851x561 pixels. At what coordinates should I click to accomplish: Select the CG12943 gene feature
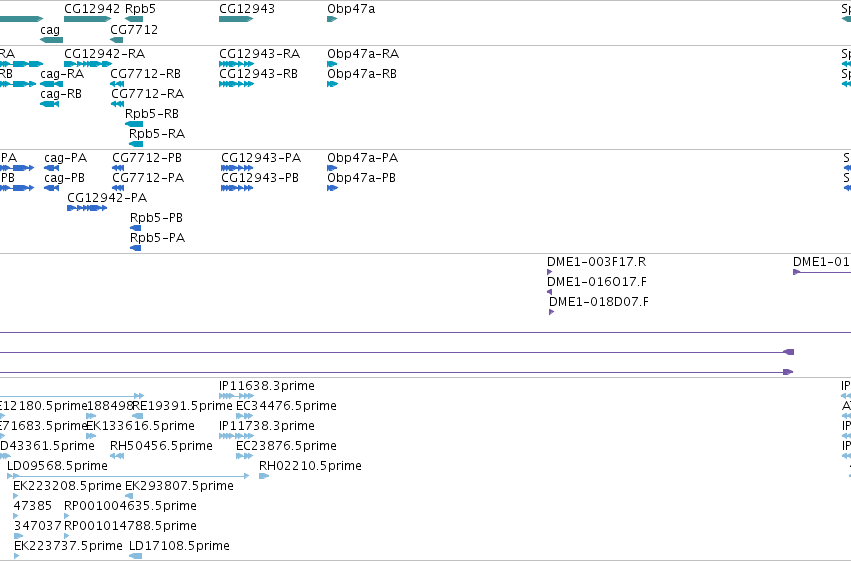click(x=236, y=19)
